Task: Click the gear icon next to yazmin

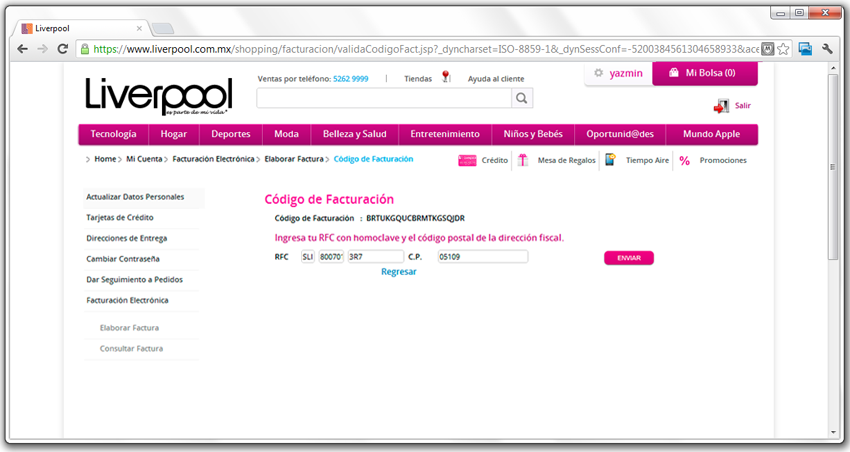Action: (598, 73)
